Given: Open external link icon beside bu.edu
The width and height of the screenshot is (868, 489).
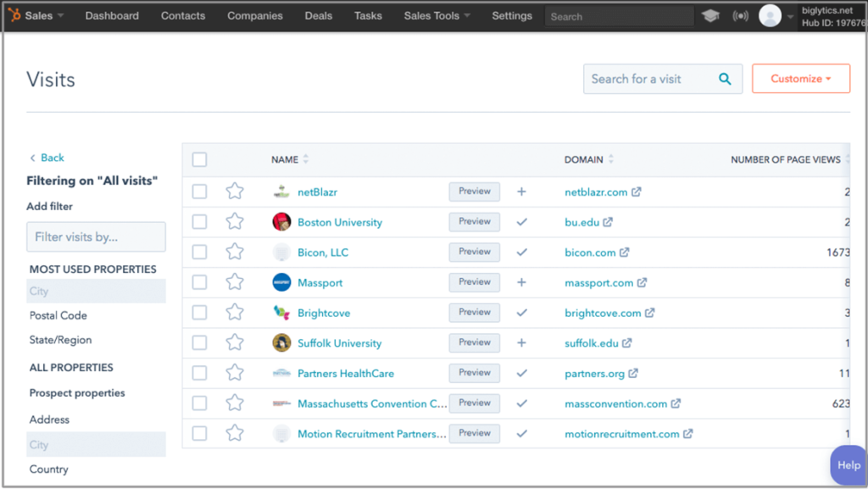Looking at the screenshot, I should click(x=608, y=222).
